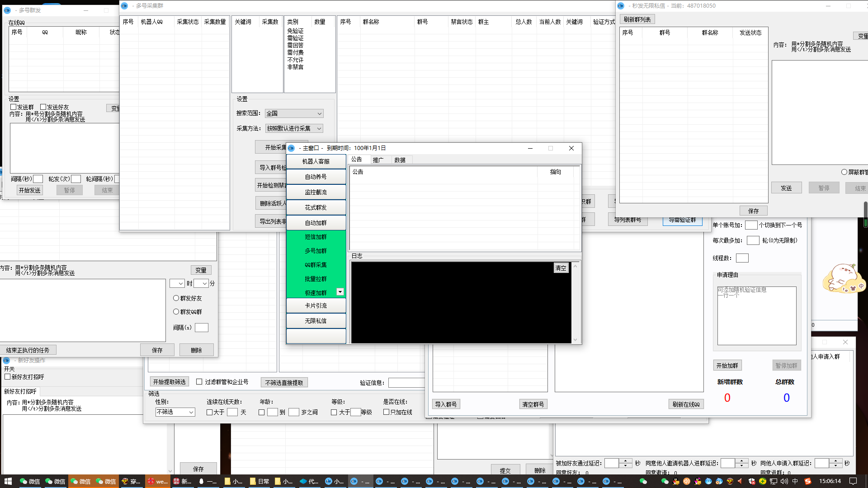Click the 多号采集群 window title icon
This screenshot has width=868, height=488.
[124, 6]
